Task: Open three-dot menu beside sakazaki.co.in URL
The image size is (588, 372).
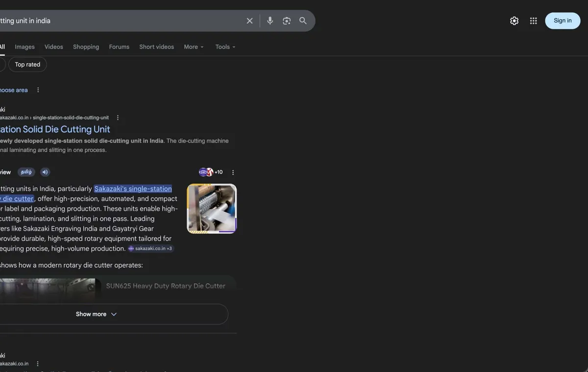Action: pos(118,117)
